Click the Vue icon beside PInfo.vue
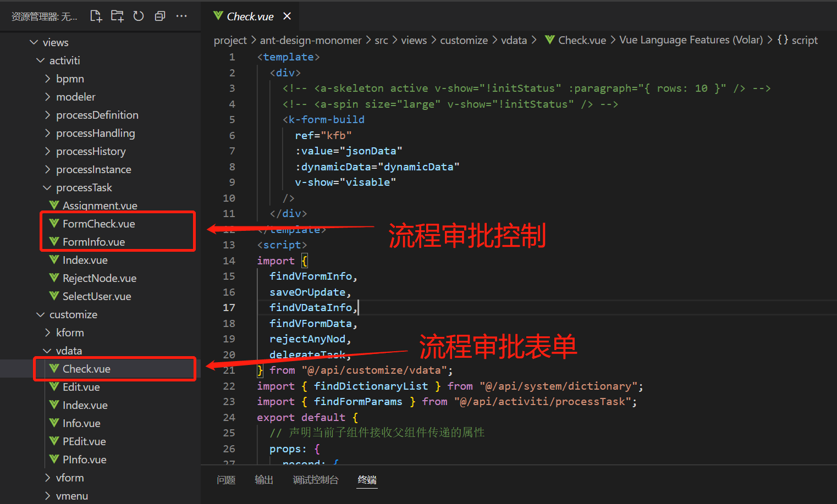 54,459
